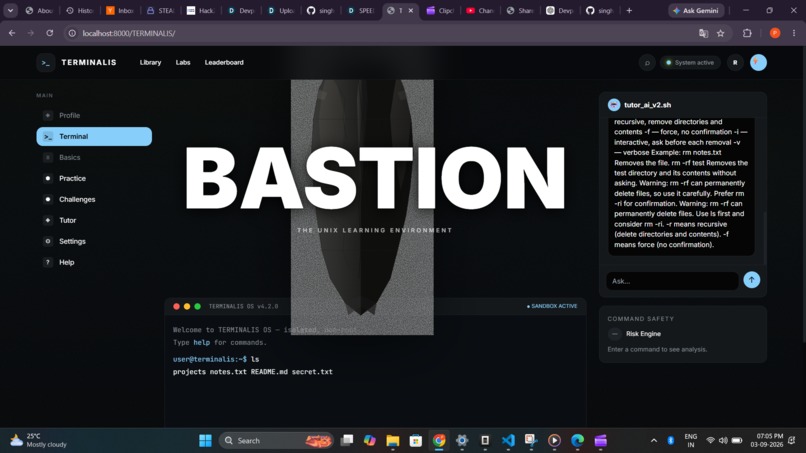This screenshot has width=806, height=453.
Task: Click the secret.txt file name
Action: coord(312,372)
